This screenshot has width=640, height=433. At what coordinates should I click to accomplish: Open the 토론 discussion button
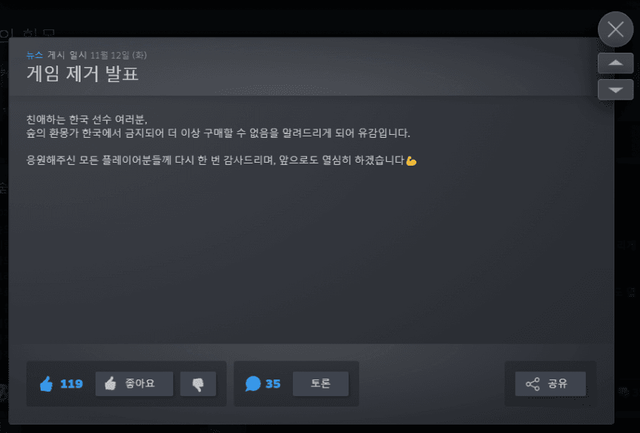tap(321, 384)
